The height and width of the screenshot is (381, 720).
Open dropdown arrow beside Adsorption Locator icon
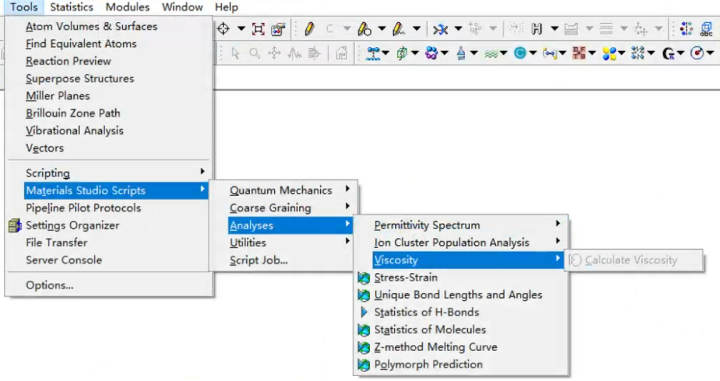tap(386, 54)
